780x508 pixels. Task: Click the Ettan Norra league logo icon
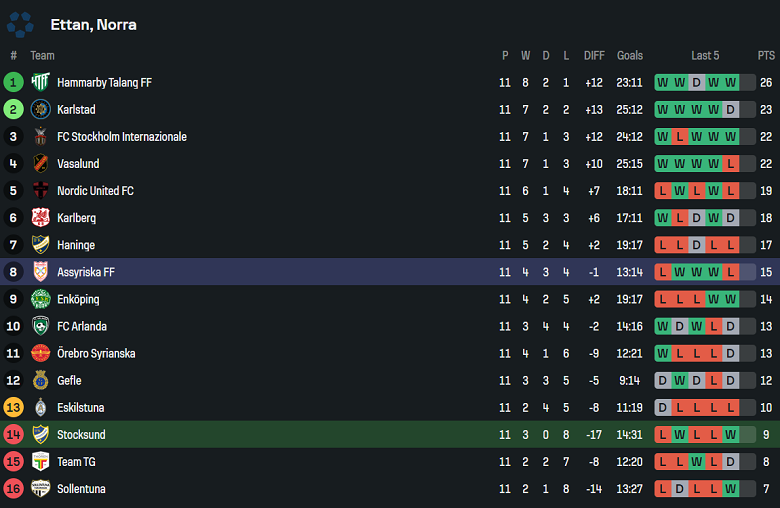point(20,24)
